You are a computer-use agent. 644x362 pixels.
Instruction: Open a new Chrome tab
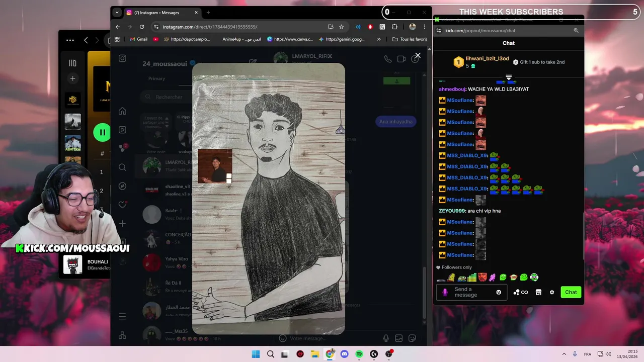coord(208,13)
